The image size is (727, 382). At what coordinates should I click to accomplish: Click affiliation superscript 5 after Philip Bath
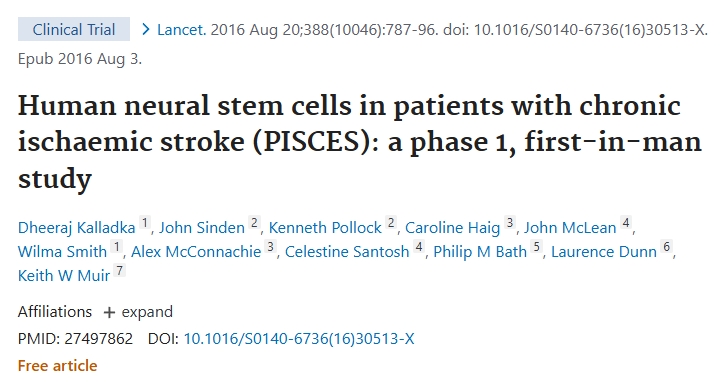point(537,246)
